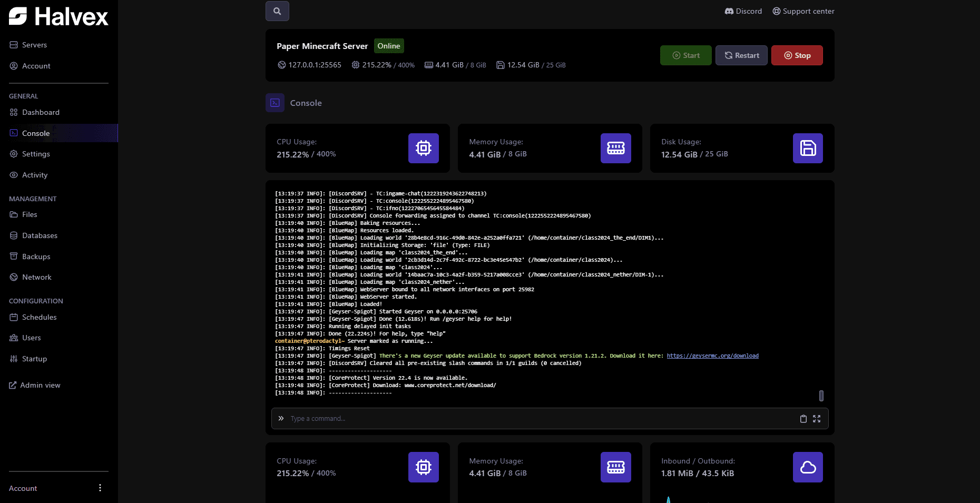Click the Inbound / Outbound cloud icon
Image resolution: width=980 pixels, height=503 pixels.
[x=808, y=467]
